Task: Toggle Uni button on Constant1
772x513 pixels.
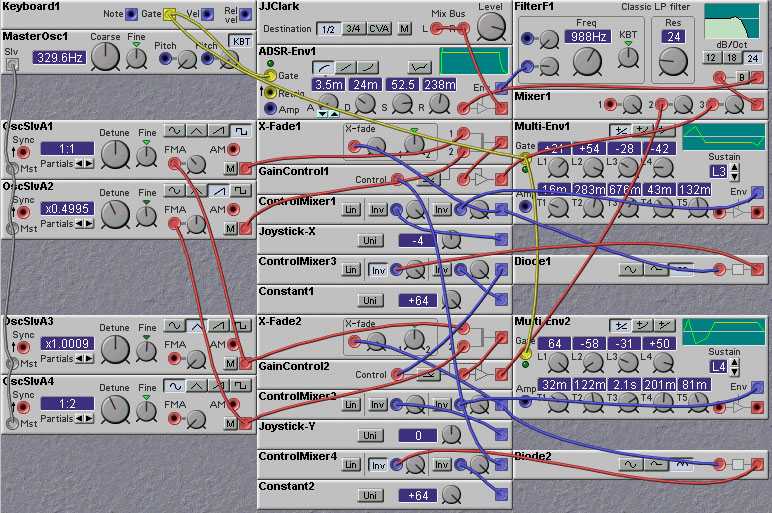Action: [x=370, y=300]
